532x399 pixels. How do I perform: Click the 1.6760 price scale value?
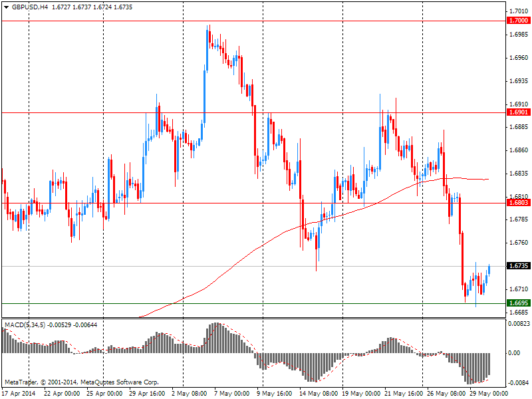pyautogui.click(x=519, y=243)
